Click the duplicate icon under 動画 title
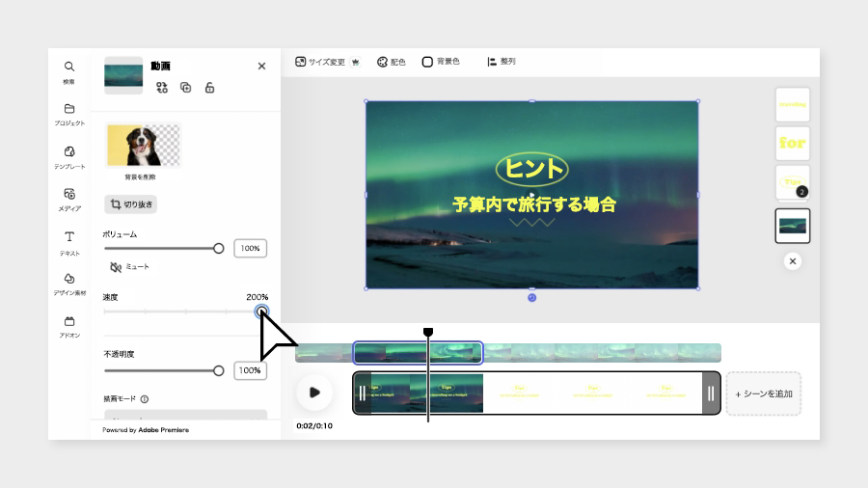868x488 pixels. tap(186, 88)
